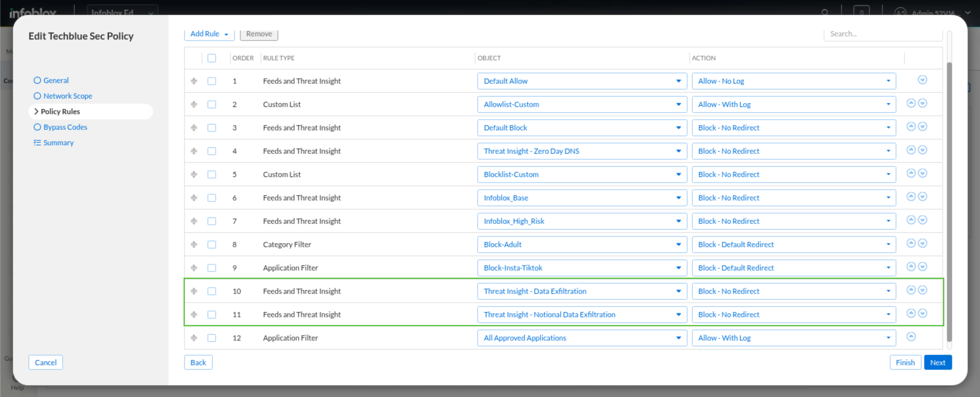Viewport: 980px width, 397px height.
Task: Open Add Rule dropdown
Action: click(209, 34)
